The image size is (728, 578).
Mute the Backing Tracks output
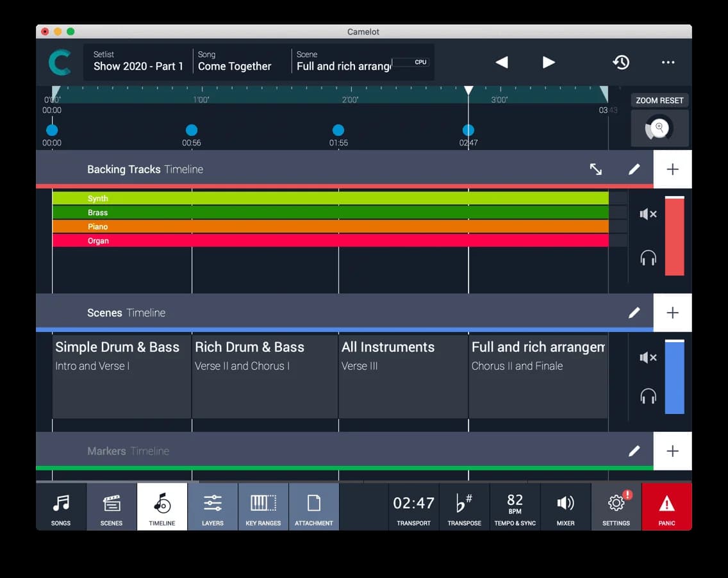(648, 214)
